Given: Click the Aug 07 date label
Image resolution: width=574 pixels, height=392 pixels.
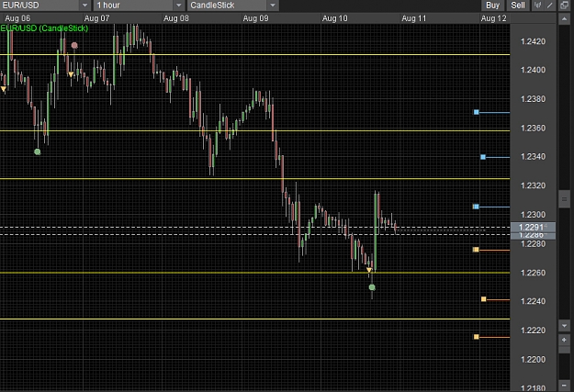Looking at the screenshot, I should (x=96, y=18).
